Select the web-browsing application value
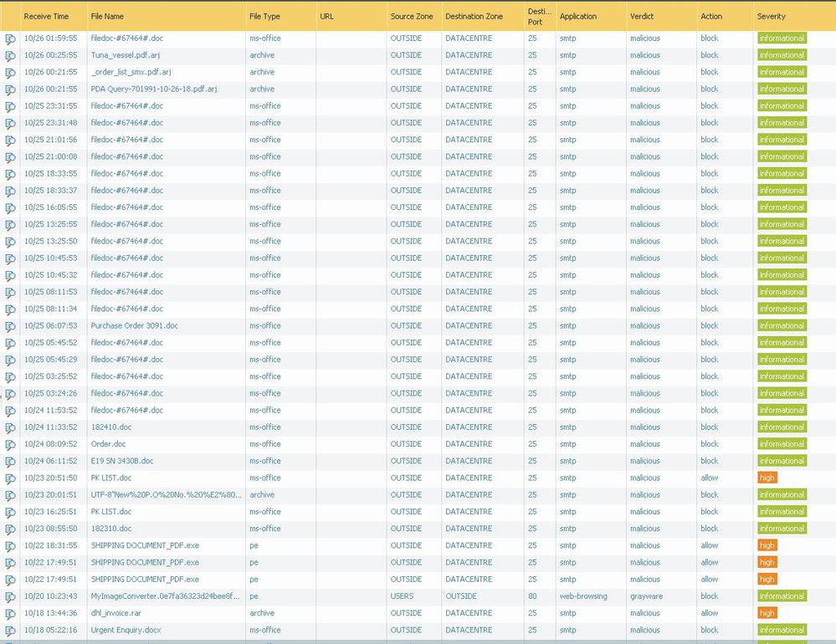Screen dimensions: 836x644 (583, 596)
